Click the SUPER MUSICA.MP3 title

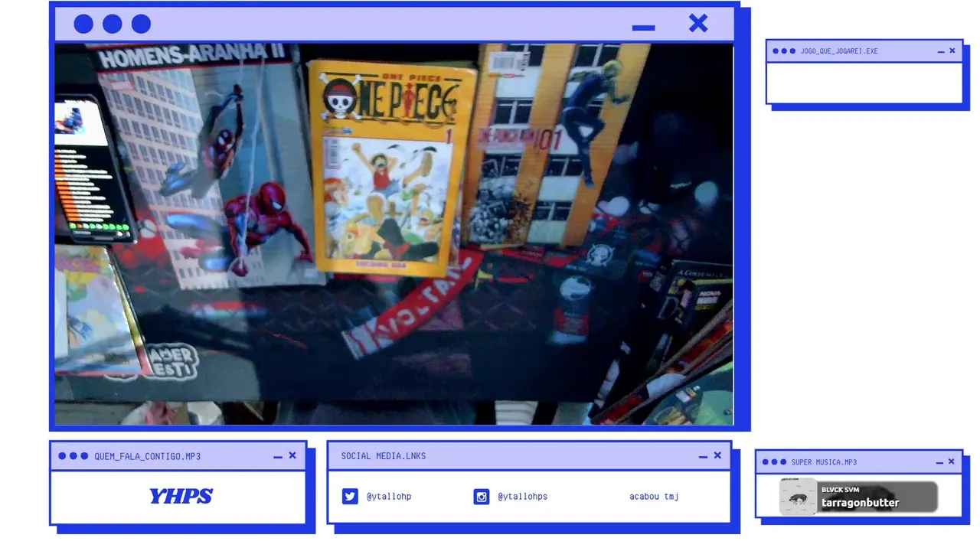point(824,462)
